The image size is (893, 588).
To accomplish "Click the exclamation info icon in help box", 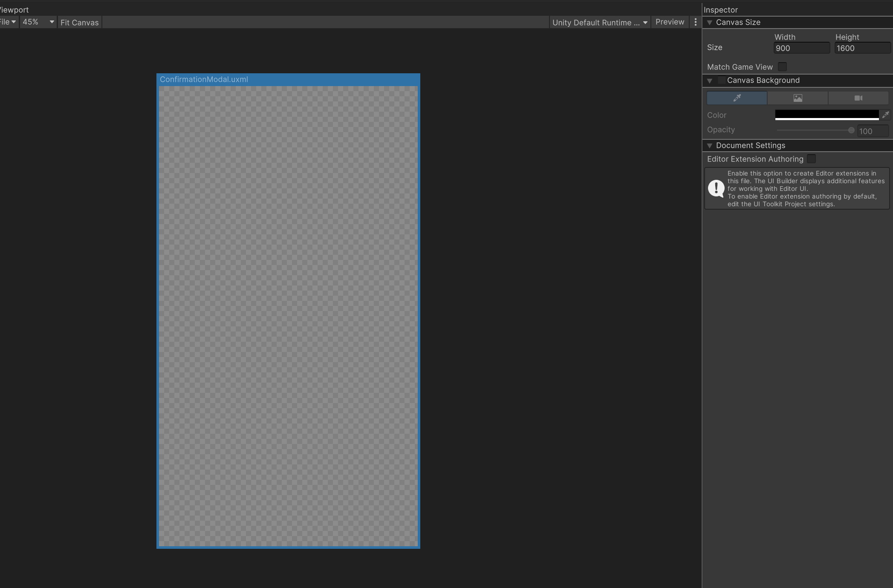I will (x=716, y=188).
